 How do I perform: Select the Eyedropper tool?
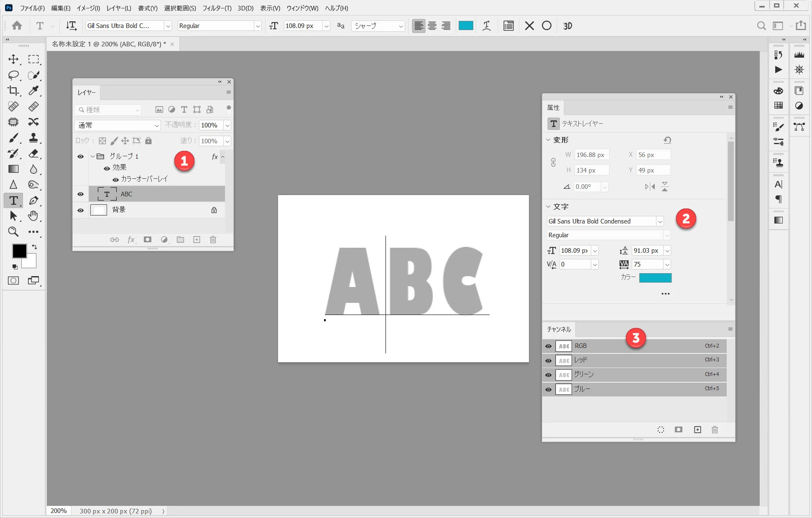(x=33, y=91)
